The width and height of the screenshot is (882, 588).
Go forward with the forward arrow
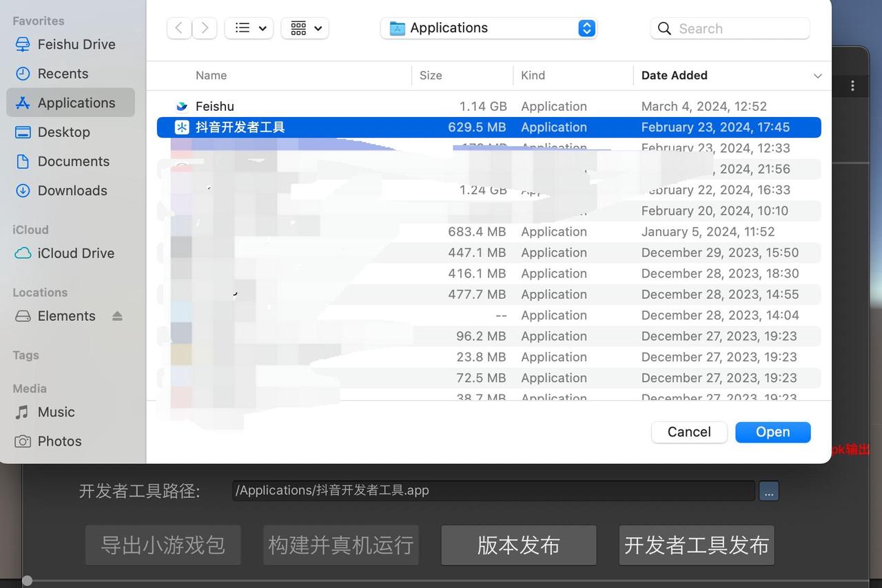205,28
